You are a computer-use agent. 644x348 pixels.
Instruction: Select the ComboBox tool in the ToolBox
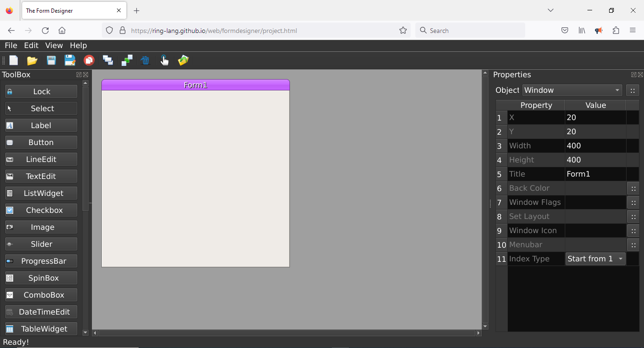click(x=41, y=295)
